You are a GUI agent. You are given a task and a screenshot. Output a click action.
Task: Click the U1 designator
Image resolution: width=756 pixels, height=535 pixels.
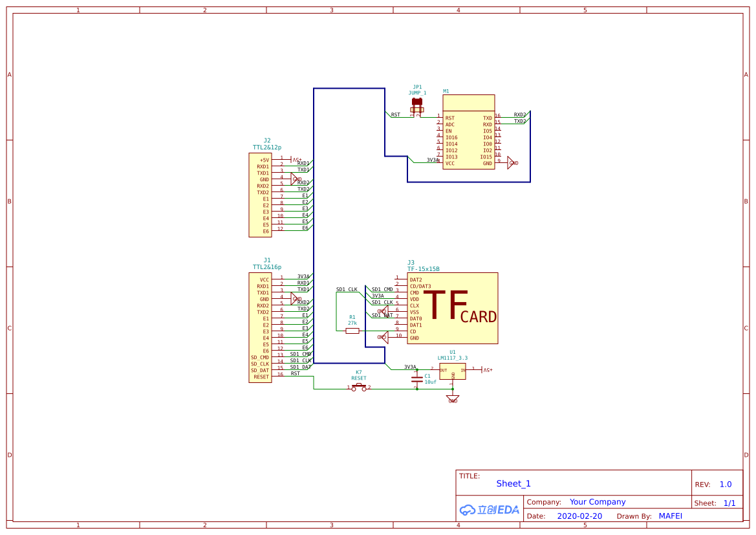452,352
